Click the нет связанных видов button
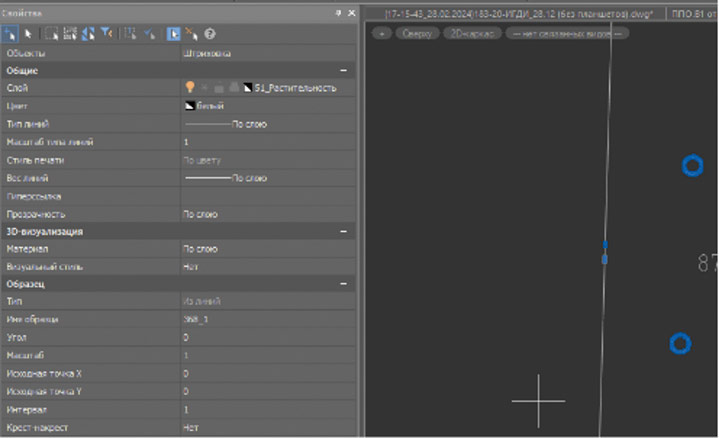Image resolution: width=719 pixels, height=438 pixels. tap(567, 33)
